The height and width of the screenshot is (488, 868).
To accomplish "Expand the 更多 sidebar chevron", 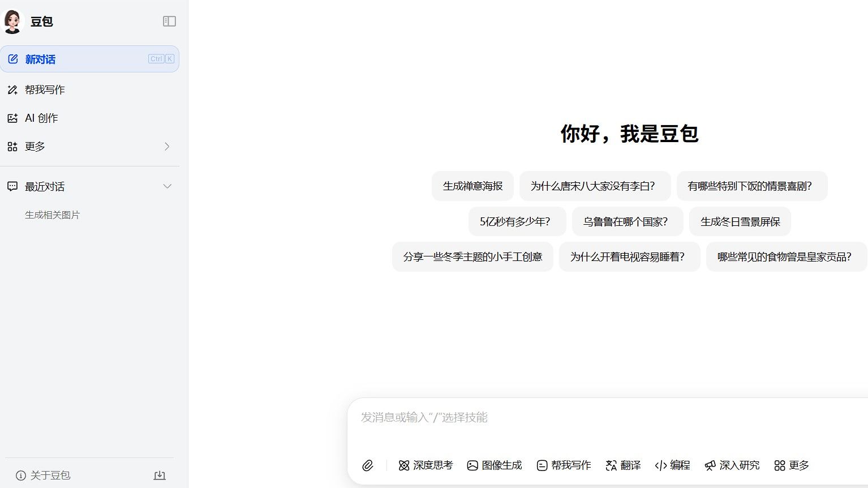I will tap(167, 147).
